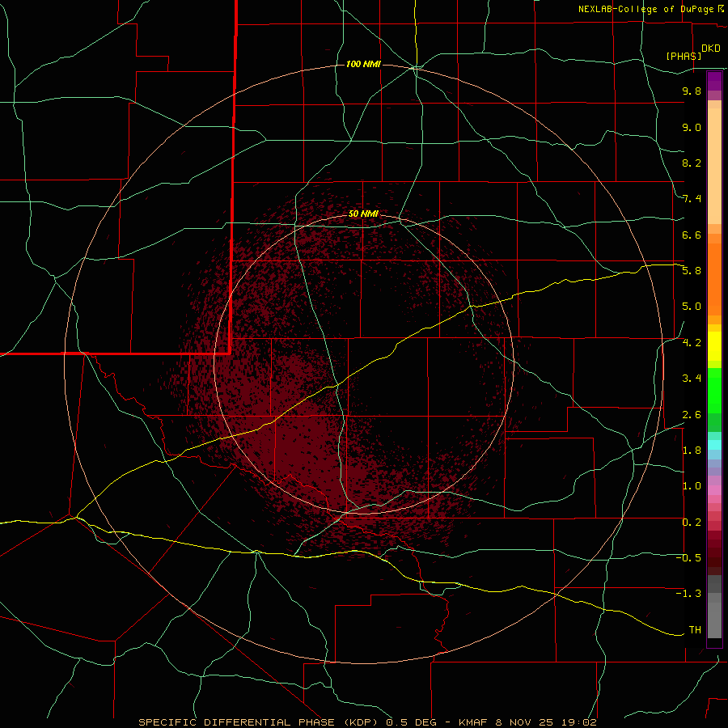Viewport: 728px width, 728px height.
Task: Click the 6.6 legend value
Action: pyautogui.click(x=692, y=235)
